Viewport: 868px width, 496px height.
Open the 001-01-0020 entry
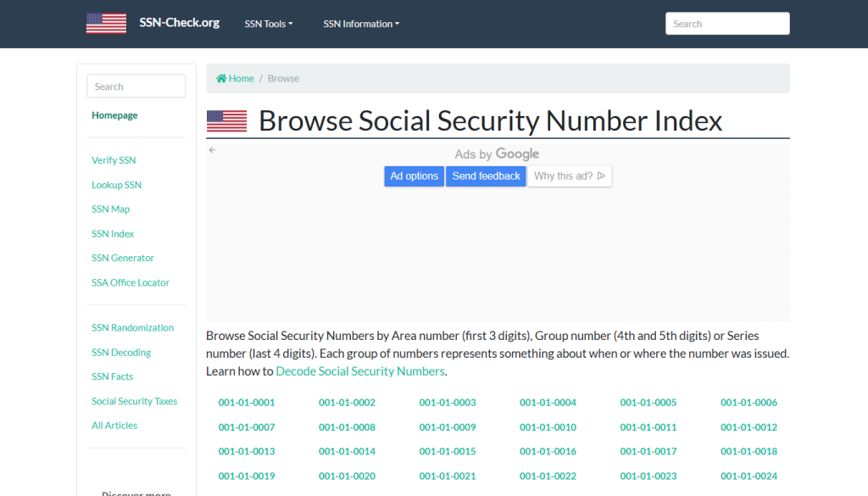pyautogui.click(x=347, y=476)
